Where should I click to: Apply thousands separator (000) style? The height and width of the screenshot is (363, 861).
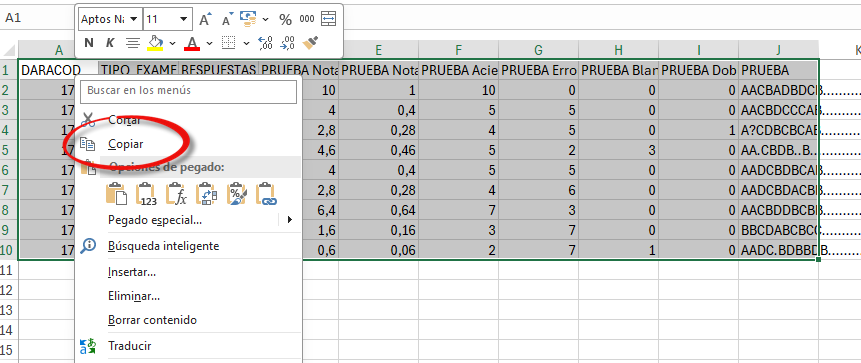coord(307,19)
